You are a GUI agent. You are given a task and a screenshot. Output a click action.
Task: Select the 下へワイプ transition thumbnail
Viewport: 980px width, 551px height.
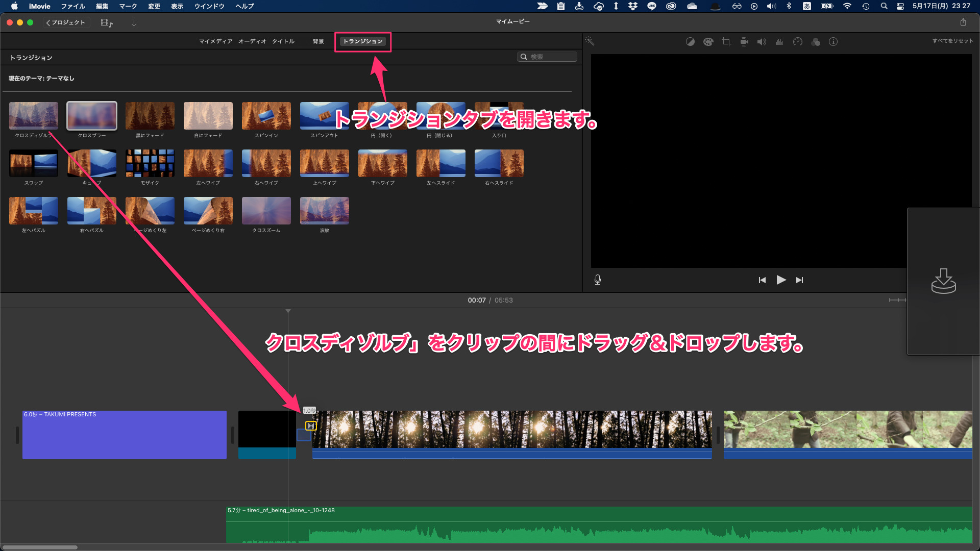[x=383, y=163]
